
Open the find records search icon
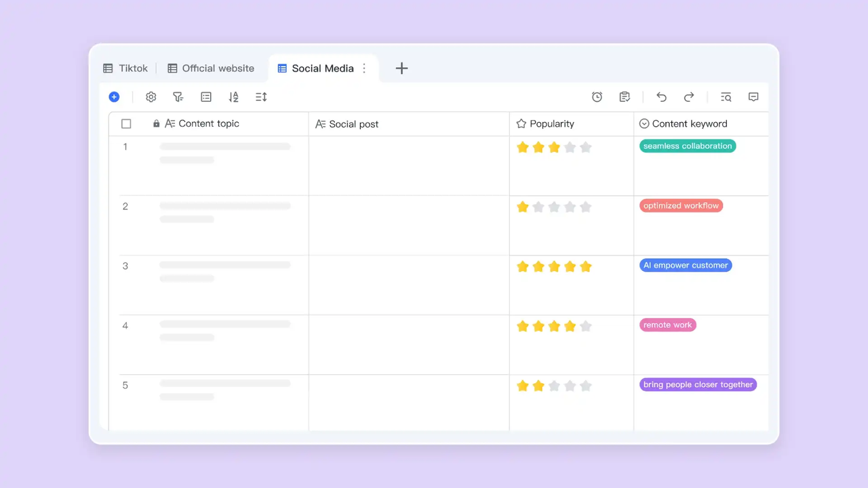(x=726, y=97)
